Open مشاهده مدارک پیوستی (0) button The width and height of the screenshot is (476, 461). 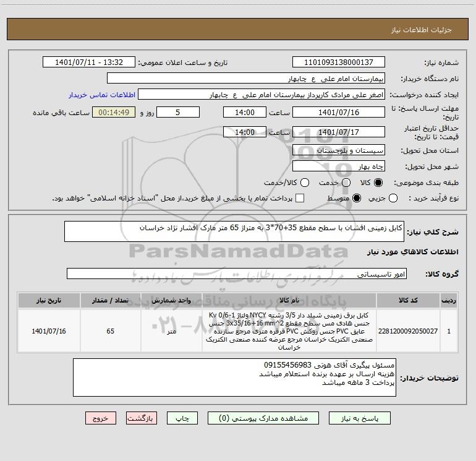click(263, 418)
